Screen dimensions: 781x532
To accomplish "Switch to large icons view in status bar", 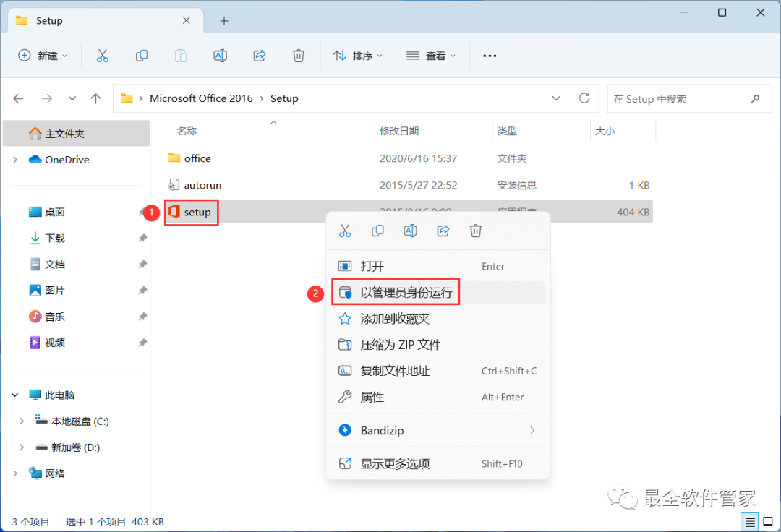I will click(768, 522).
